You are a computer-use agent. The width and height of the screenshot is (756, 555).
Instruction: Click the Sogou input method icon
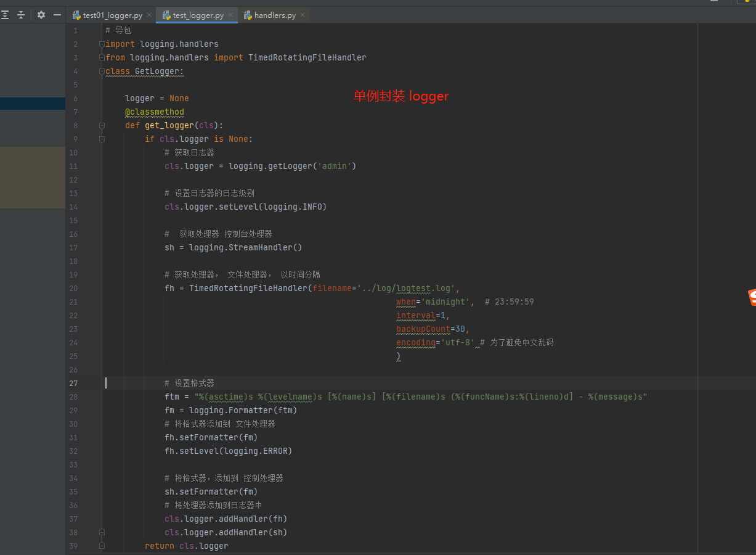[751, 297]
